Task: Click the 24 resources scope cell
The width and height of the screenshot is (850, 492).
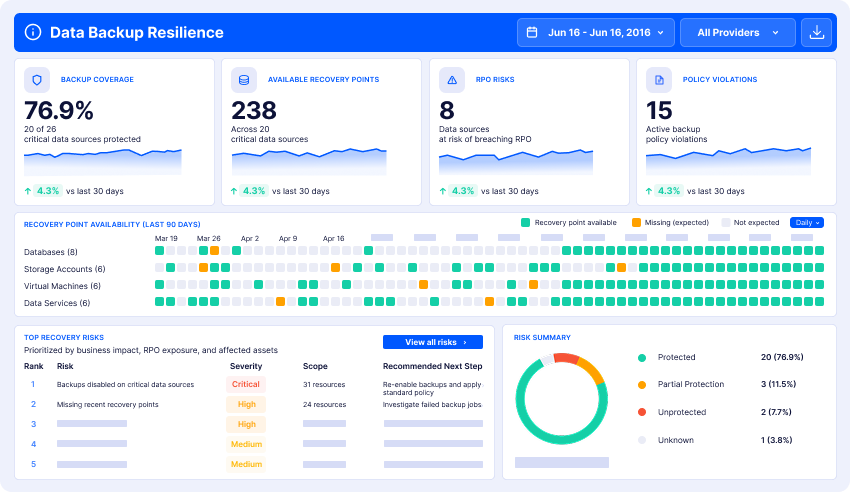Action: click(x=324, y=405)
